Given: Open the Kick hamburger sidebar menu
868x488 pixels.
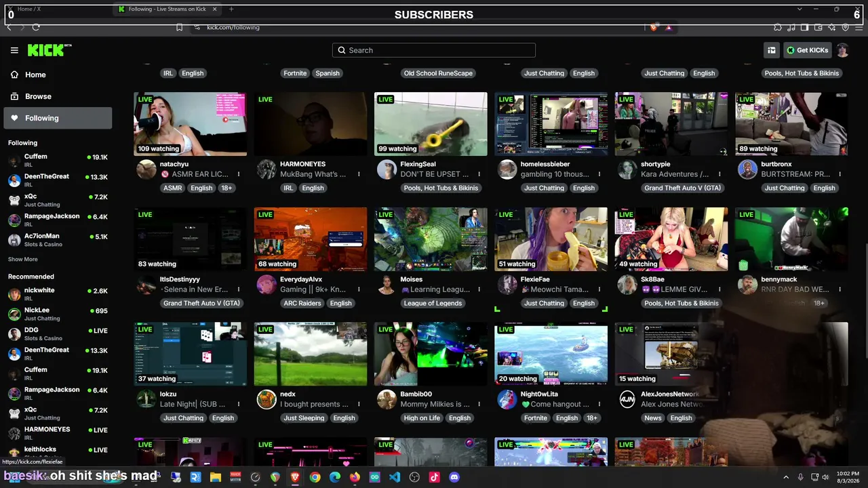Looking at the screenshot, I should point(14,50).
